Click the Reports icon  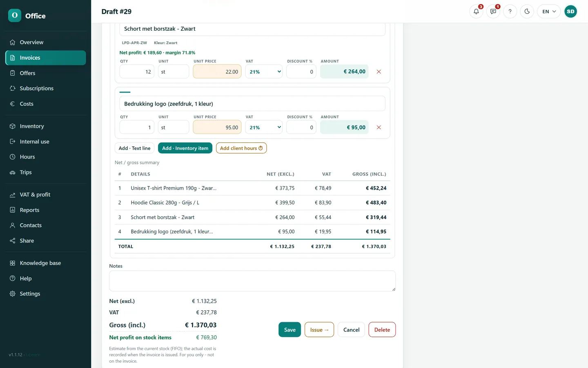click(x=12, y=210)
